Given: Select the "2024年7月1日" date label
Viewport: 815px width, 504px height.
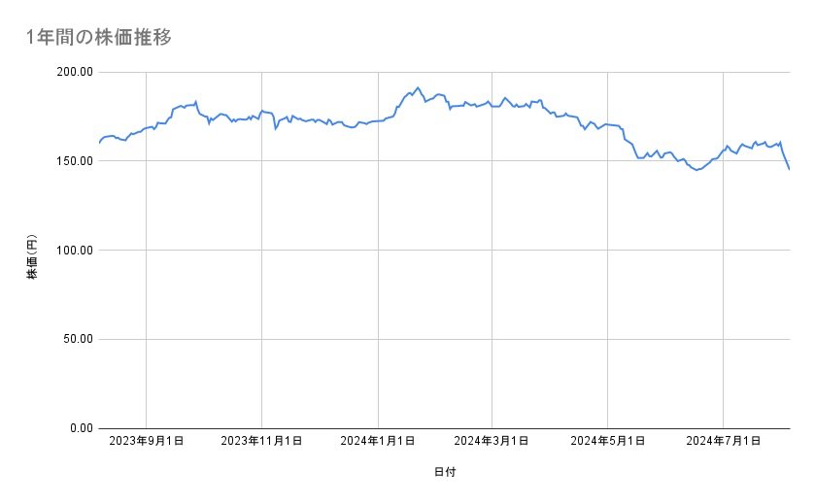Looking at the screenshot, I should pos(723,442).
